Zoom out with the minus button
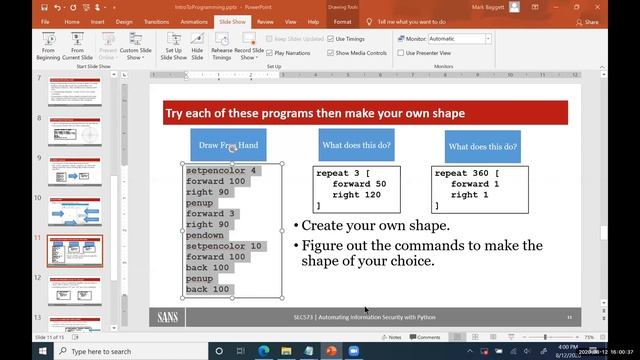The image size is (640, 360). coord(524,337)
